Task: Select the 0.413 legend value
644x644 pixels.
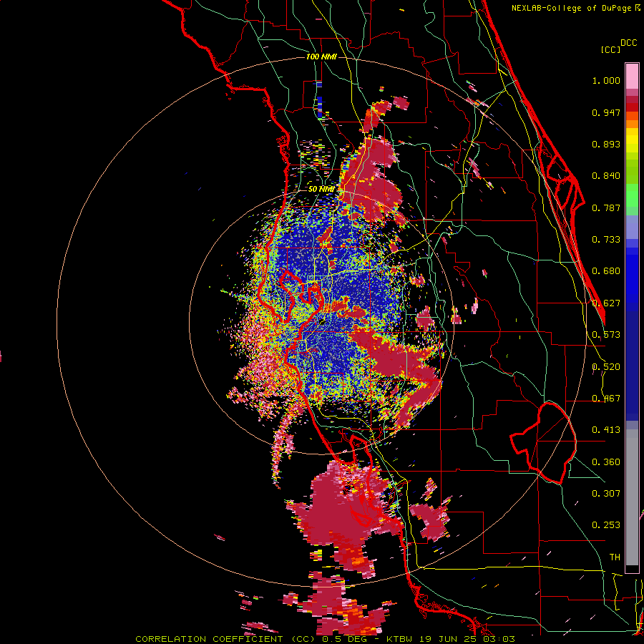Action: (x=606, y=430)
